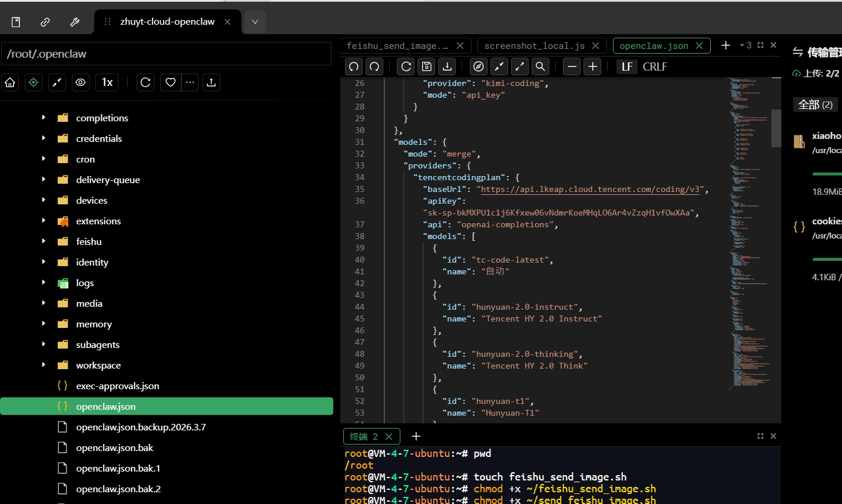Switch line endings to CRLF

(x=655, y=67)
